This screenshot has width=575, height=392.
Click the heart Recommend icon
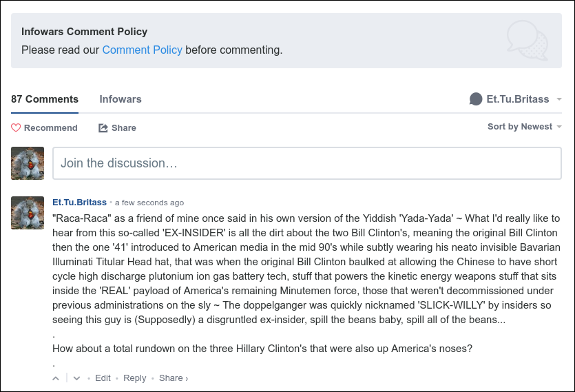click(x=16, y=128)
